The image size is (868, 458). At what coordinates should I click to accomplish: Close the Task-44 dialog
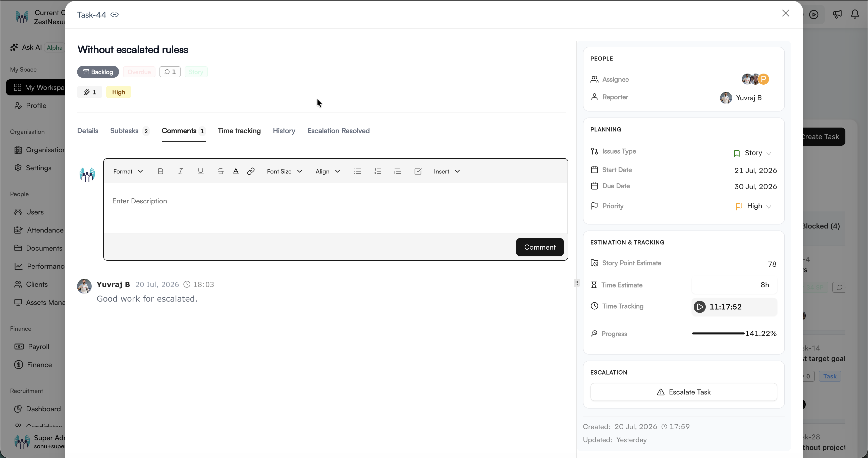[x=786, y=13]
